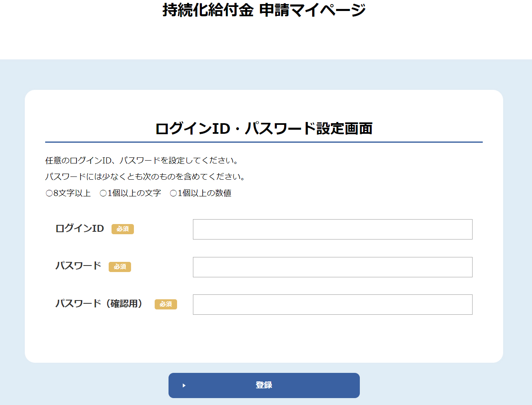The height and width of the screenshot is (405, 532).
Task: Click the 1個以上の数値 requirement text
Action: 201,193
